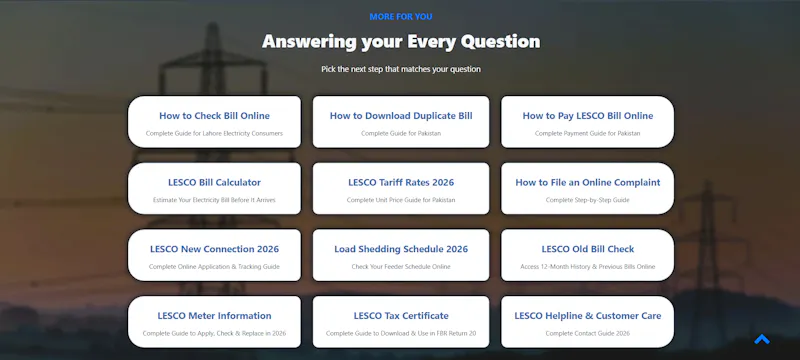The height and width of the screenshot is (360, 800).
Task: Open the How to Download Duplicate Bill guide
Action: 401,122
